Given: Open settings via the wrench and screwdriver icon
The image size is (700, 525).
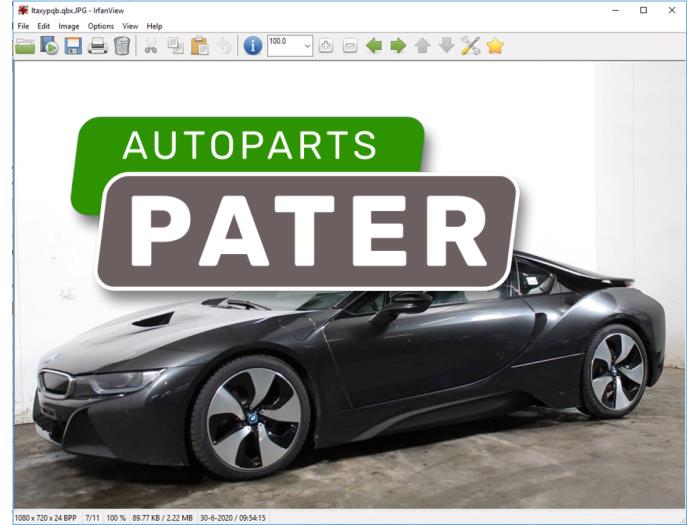Looking at the screenshot, I should [x=471, y=46].
